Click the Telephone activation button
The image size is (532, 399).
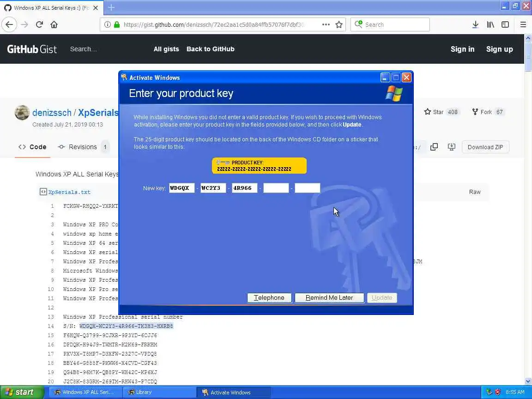(269, 297)
